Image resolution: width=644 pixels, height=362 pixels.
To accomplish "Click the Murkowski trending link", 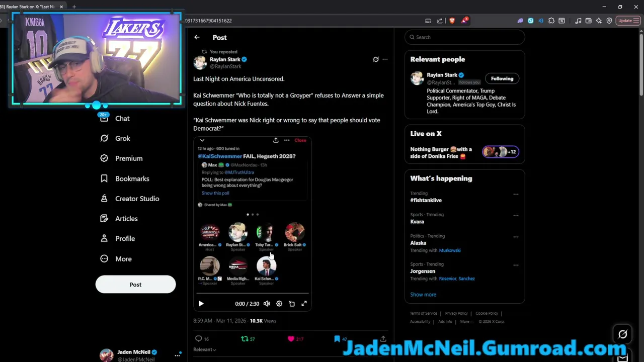I will [449, 250].
